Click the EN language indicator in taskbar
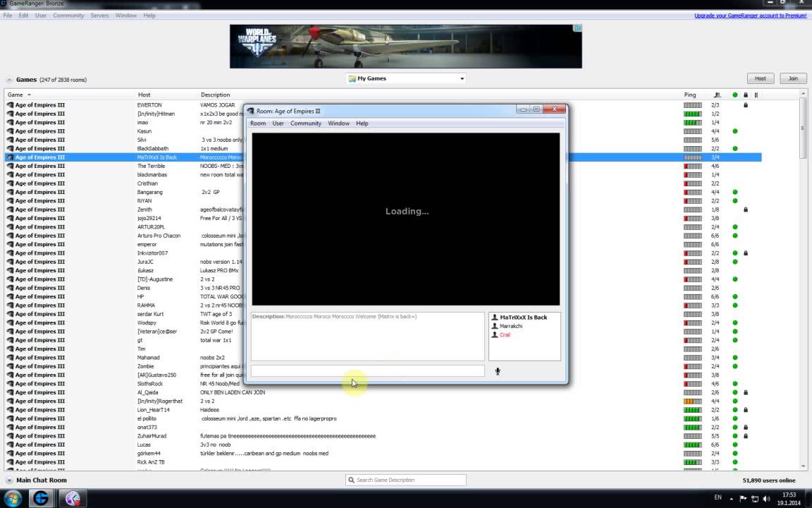 (718, 497)
